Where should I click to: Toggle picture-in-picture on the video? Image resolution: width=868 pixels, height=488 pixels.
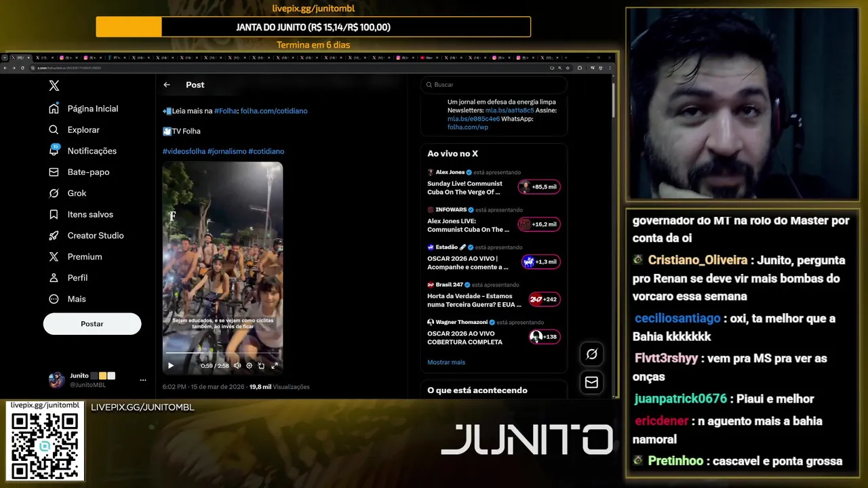point(261,365)
